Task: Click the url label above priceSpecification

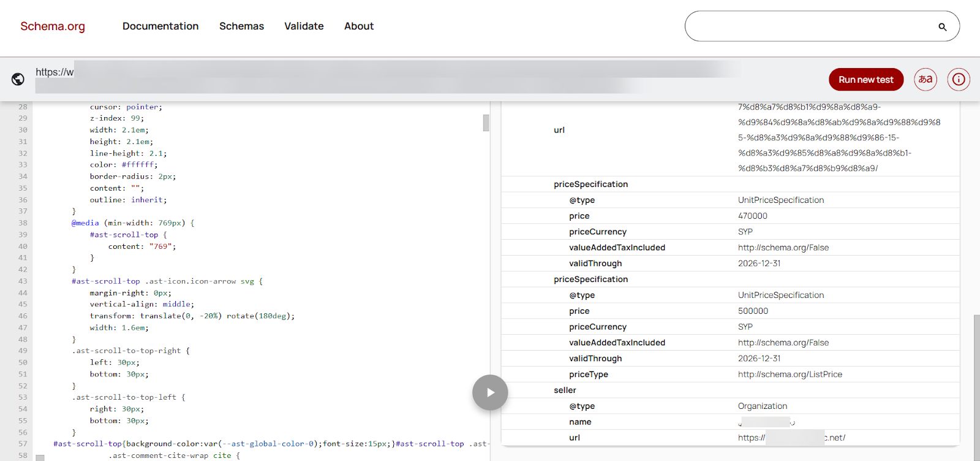Action: click(x=559, y=130)
